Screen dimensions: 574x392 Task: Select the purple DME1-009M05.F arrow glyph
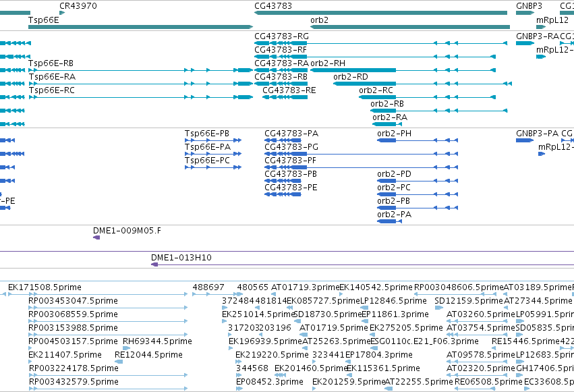point(96,237)
